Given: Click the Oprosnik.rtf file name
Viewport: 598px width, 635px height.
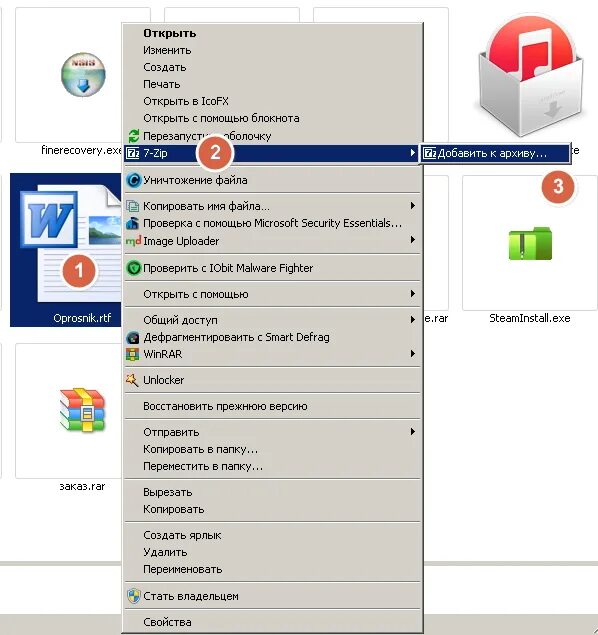Looking at the screenshot, I should [82, 318].
